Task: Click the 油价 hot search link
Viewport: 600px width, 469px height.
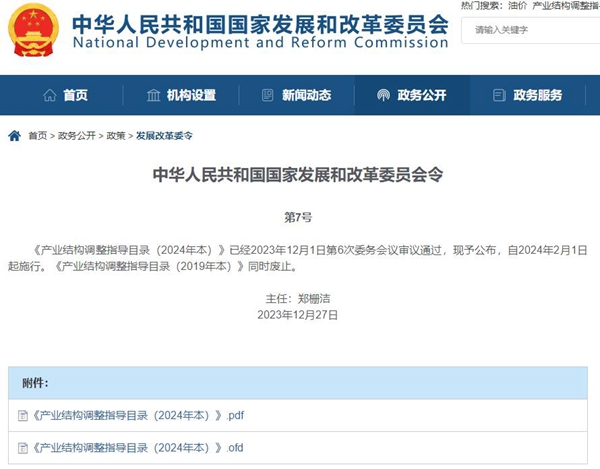Action: point(517,6)
